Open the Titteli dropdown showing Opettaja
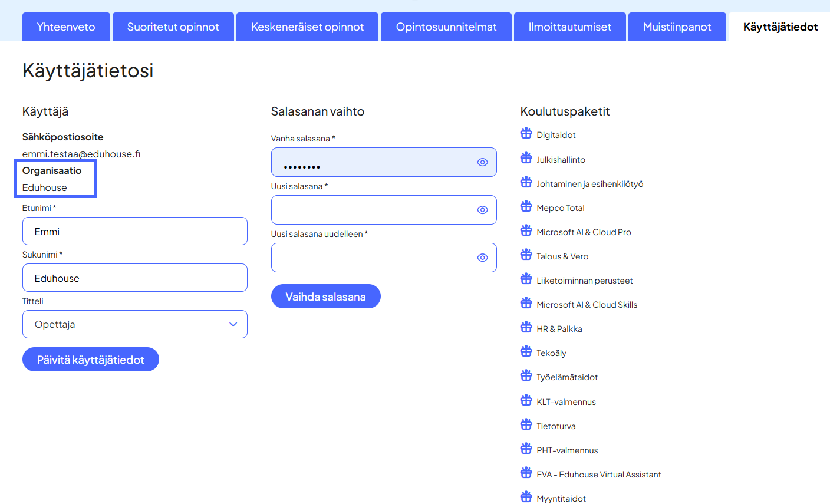Viewport: 830px width, 504px height. pyautogui.click(x=135, y=324)
